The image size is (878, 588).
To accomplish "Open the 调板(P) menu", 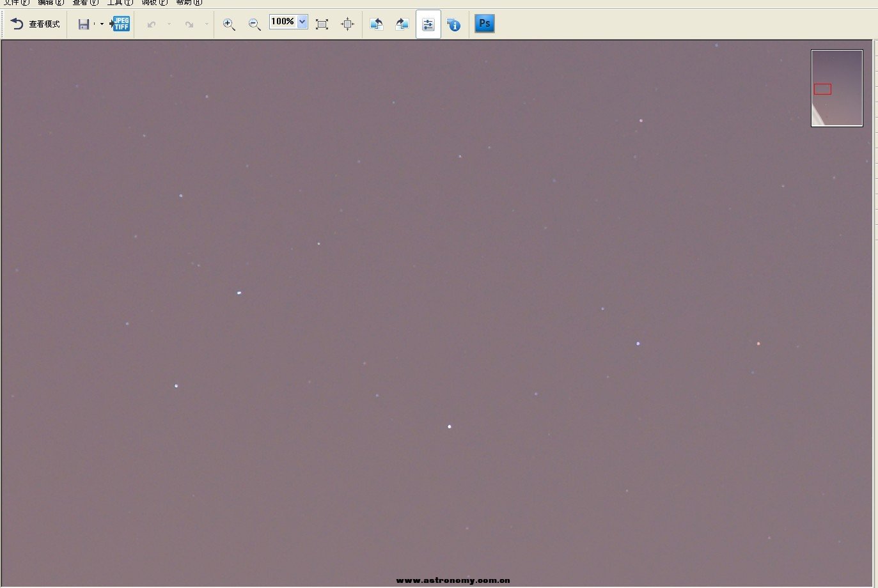I will 154,3.
